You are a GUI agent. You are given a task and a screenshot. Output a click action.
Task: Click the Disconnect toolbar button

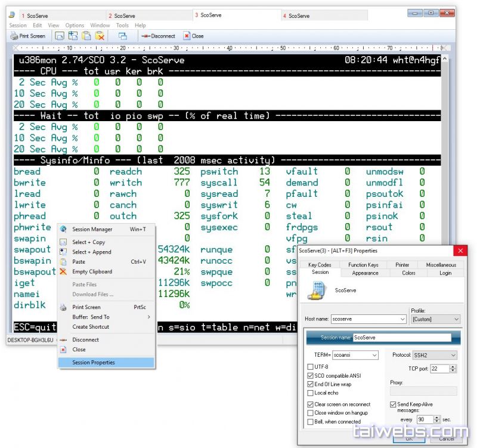tap(159, 36)
